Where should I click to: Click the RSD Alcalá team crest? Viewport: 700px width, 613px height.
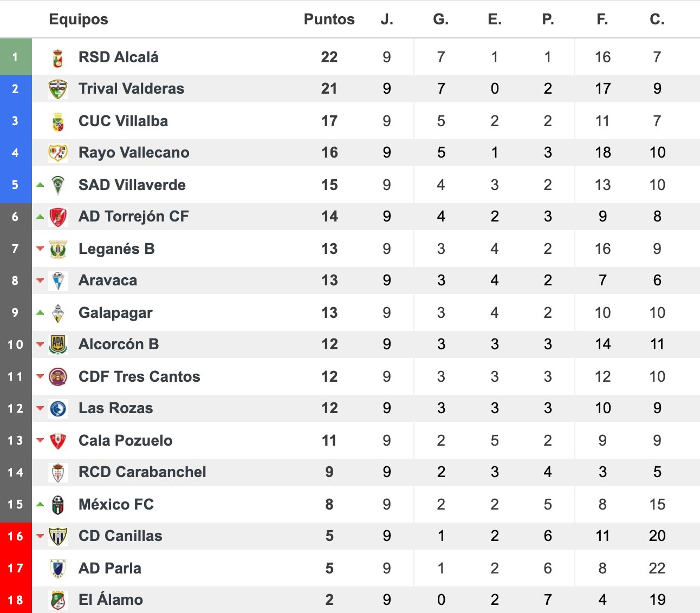point(58,57)
